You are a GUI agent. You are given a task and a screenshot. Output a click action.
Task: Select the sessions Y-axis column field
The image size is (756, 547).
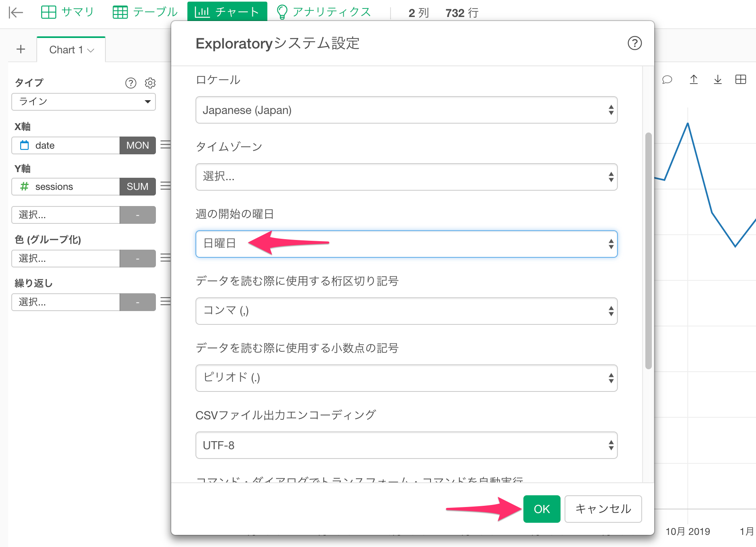(66, 187)
